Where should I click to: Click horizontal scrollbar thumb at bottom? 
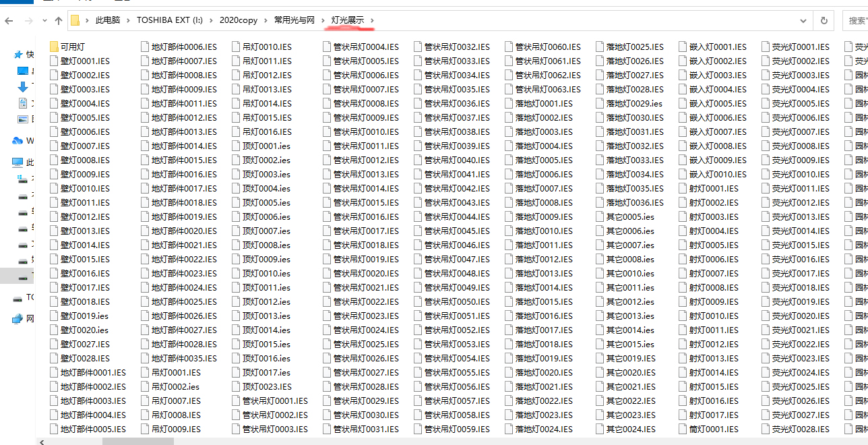pos(137,441)
